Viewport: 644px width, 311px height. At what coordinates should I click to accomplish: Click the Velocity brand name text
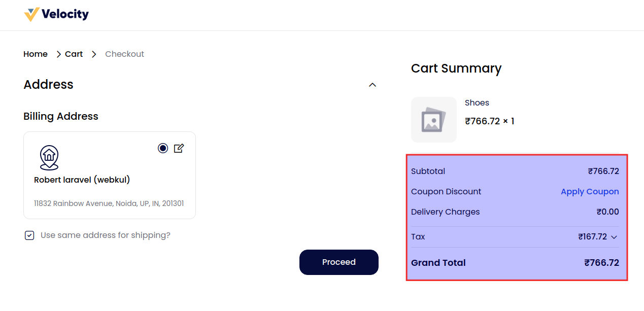tap(65, 14)
